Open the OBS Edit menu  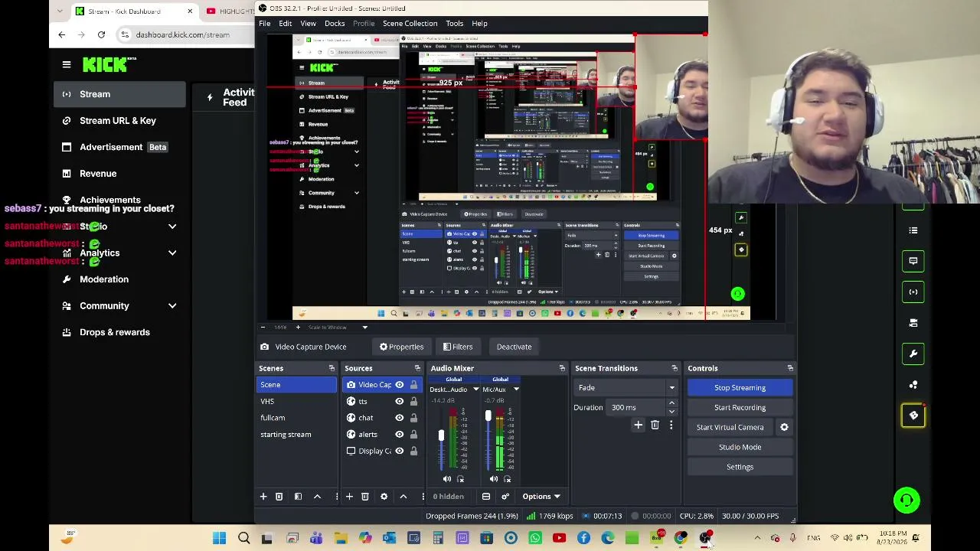click(x=285, y=24)
